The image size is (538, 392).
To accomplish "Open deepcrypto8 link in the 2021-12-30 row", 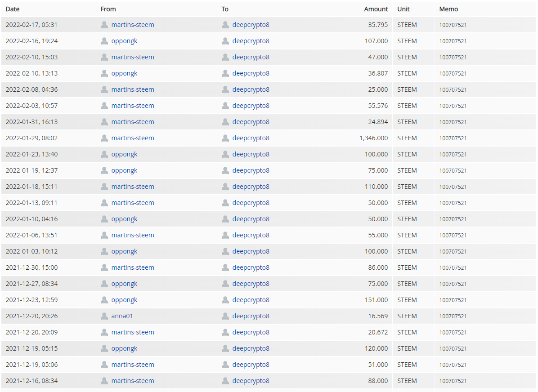I will tap(251, 267).
